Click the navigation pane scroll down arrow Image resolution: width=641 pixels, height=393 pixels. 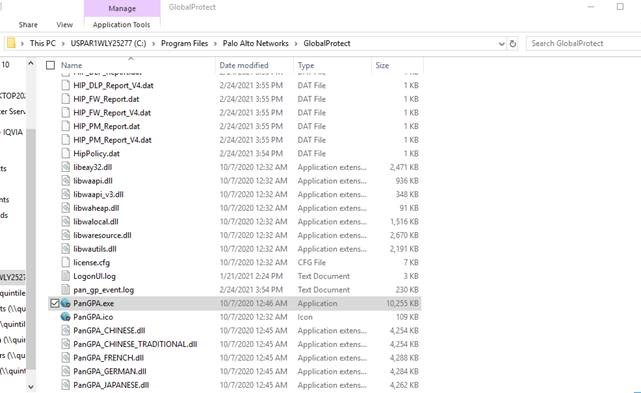tap(31, 386)
